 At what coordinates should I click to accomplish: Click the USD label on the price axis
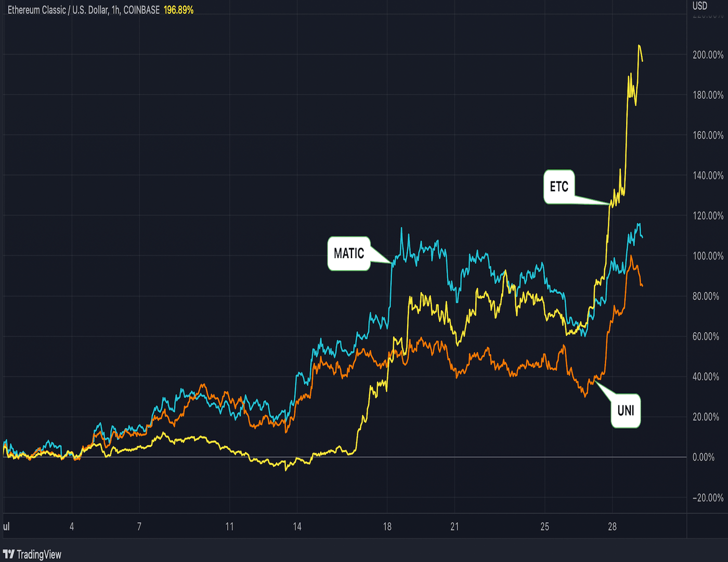(699, 6)
